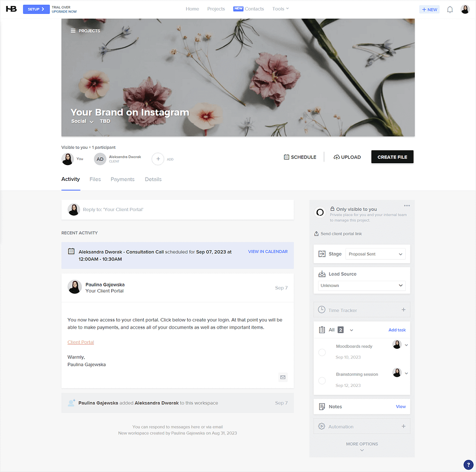Open Contacts in top navigation
The height and width of the screenshot is (472, 476).
pyautogui.click(x=254, y=9)
